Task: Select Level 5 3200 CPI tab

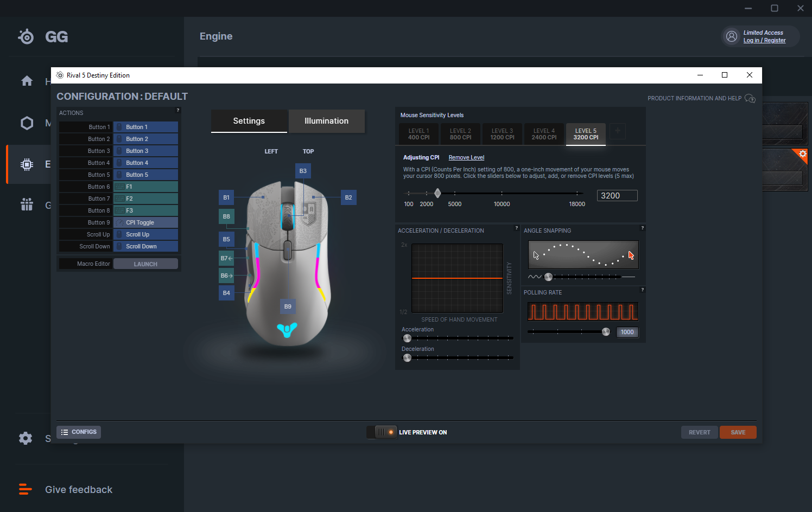Action: [x=586, y=134]
